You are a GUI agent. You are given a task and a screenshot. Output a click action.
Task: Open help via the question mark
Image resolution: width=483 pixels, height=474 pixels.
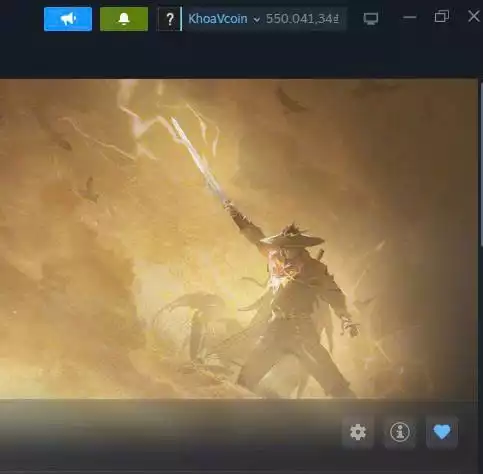(x=170, y=19)
